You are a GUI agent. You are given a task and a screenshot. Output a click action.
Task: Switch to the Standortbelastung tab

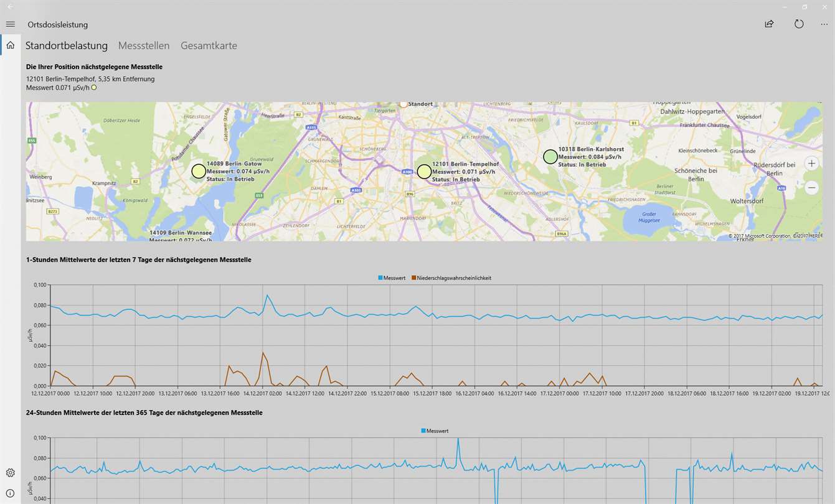pos(67,45)
